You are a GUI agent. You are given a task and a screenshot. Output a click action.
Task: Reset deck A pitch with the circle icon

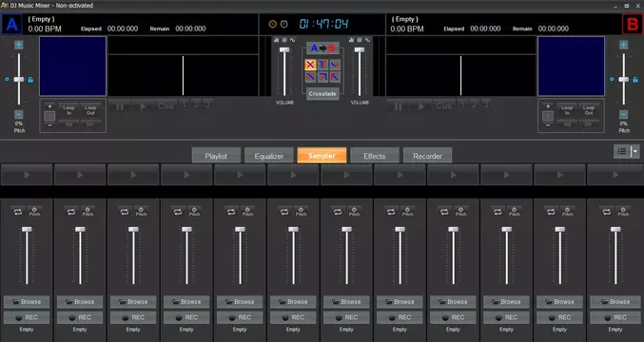pos(7,79)
